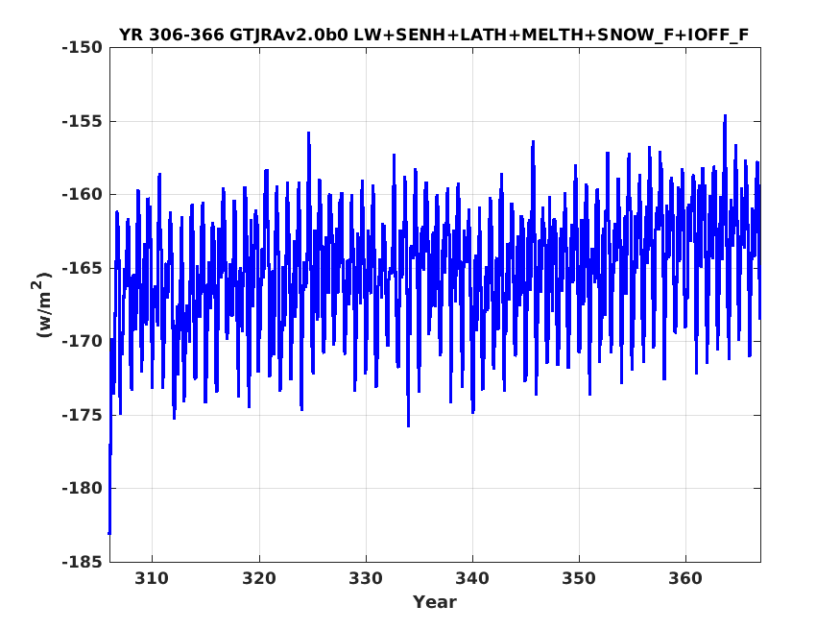The image size is (840, 630).
Task: Click the y-axis tick label -175
Action: point(82,415)
